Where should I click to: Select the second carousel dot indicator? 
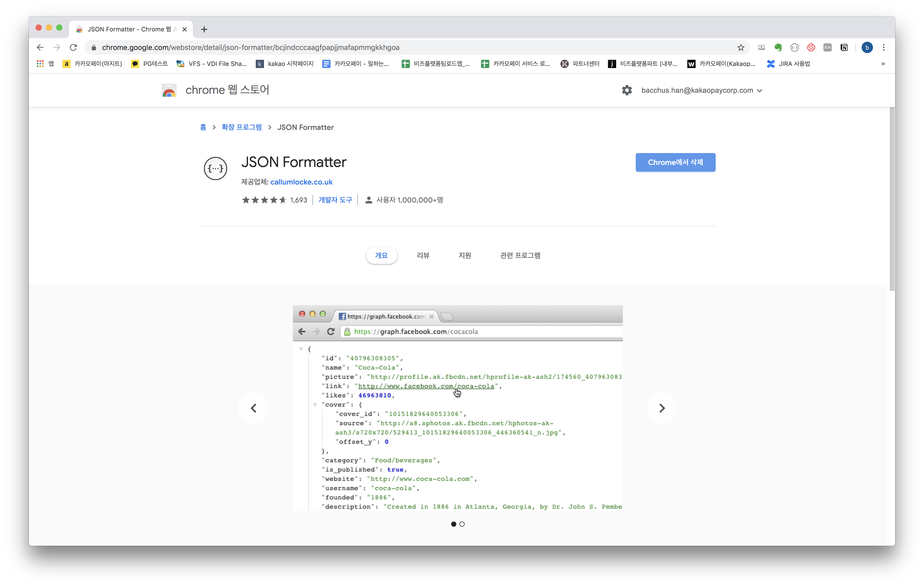(x=462, y=524)
